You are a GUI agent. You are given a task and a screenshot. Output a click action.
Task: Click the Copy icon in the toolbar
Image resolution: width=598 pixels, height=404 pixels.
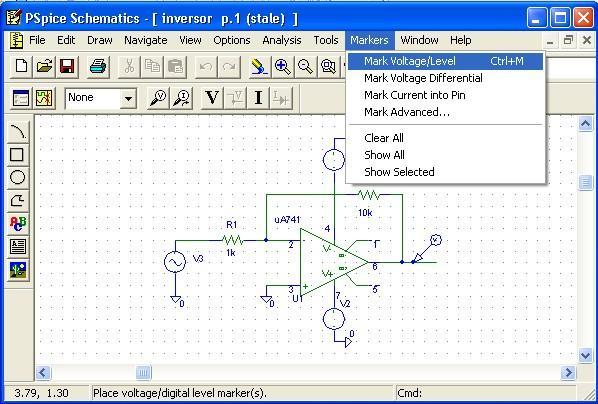152,66
